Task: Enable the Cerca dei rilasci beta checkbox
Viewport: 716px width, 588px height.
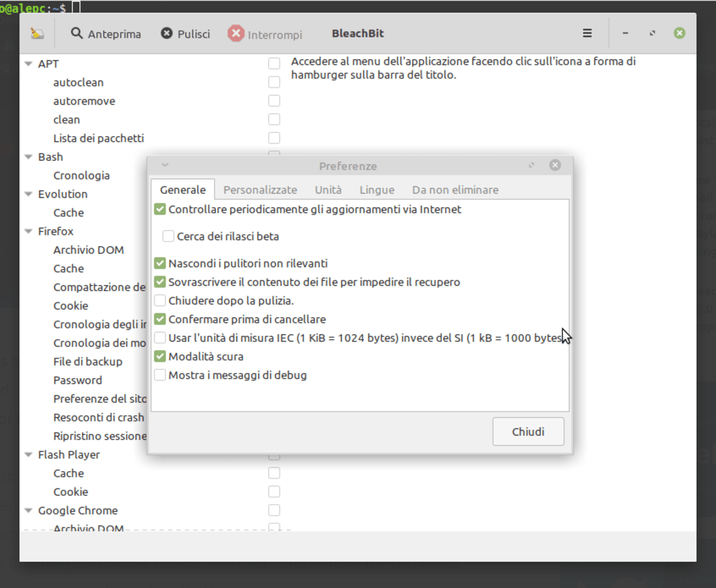Action: [x=168, y=236]
